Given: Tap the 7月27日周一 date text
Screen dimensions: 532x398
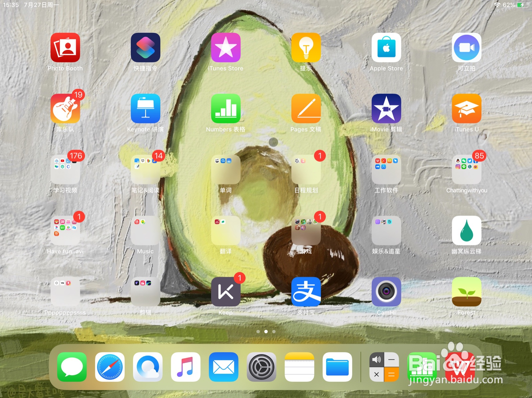Looking at the screenshot, I should 42,5.
